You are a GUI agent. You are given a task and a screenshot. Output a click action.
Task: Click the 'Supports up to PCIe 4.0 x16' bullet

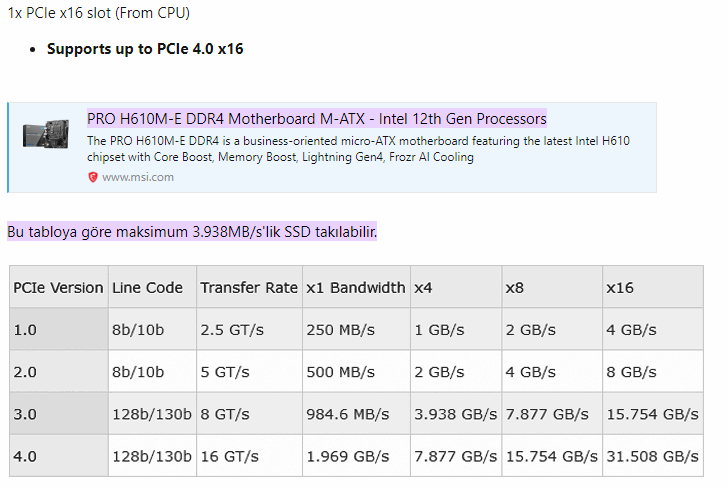(x=145, y=48)
